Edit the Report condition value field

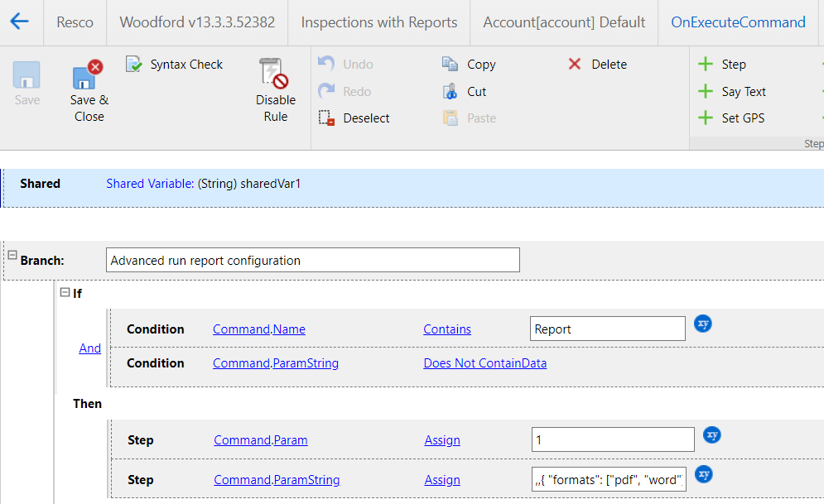click(608, 329)
